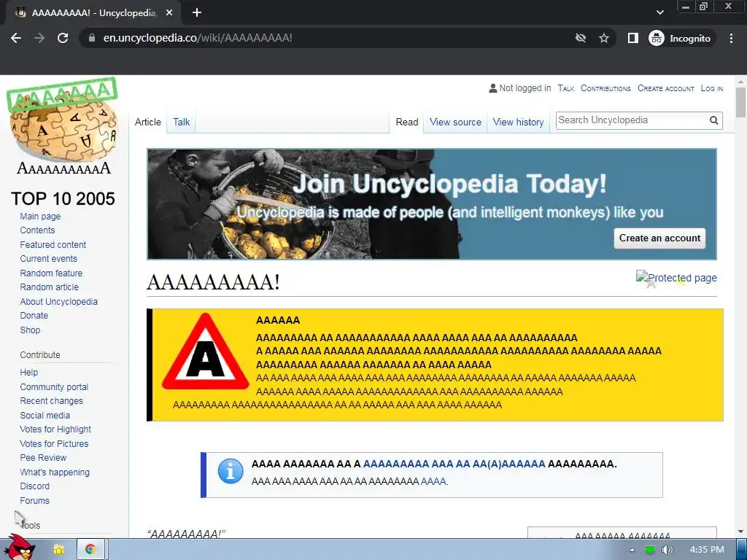View Recent changes link
The height and width of the screenshot is (560, 747).
tap(52, 401)
